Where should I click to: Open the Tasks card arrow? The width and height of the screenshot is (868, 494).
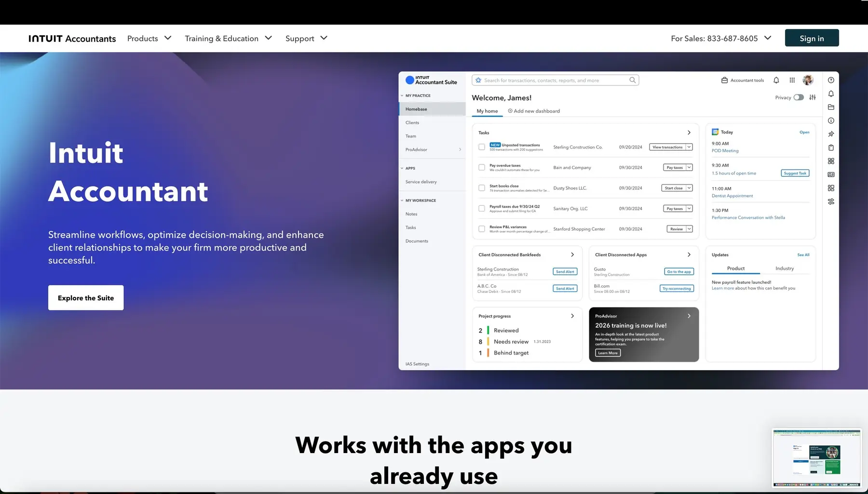[x=689, y=133]
